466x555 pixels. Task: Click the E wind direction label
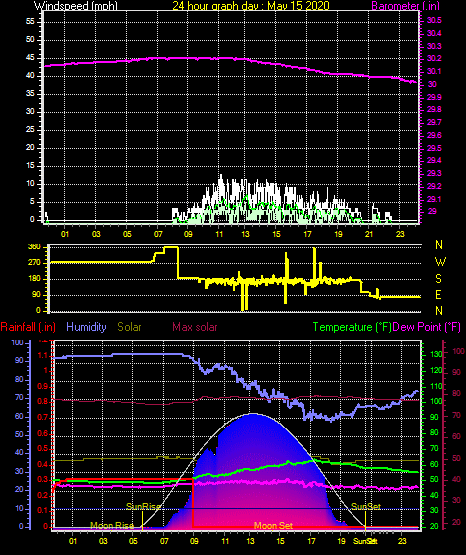pos(438,294)
